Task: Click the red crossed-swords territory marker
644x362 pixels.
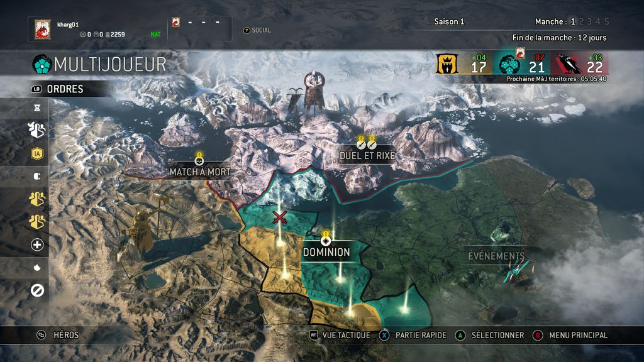Action: [280, 217]
